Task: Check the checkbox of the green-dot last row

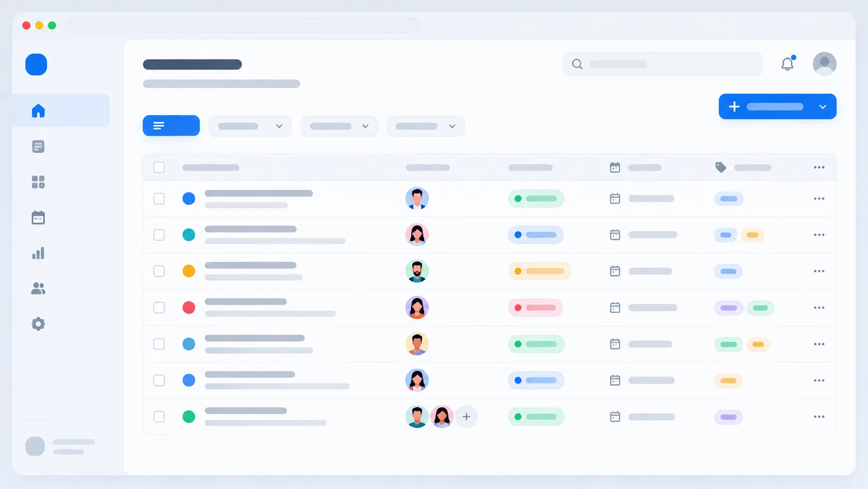Action: (x=159, y=417)
